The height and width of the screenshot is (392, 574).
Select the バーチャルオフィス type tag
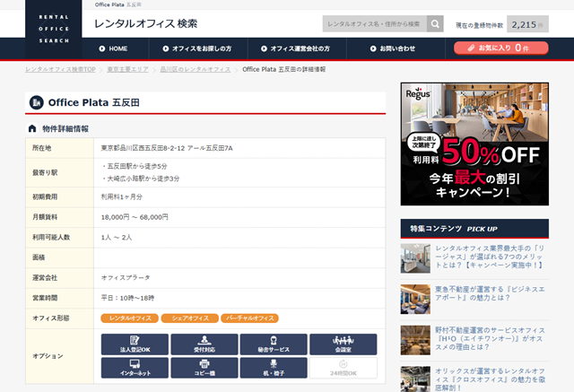248,318
